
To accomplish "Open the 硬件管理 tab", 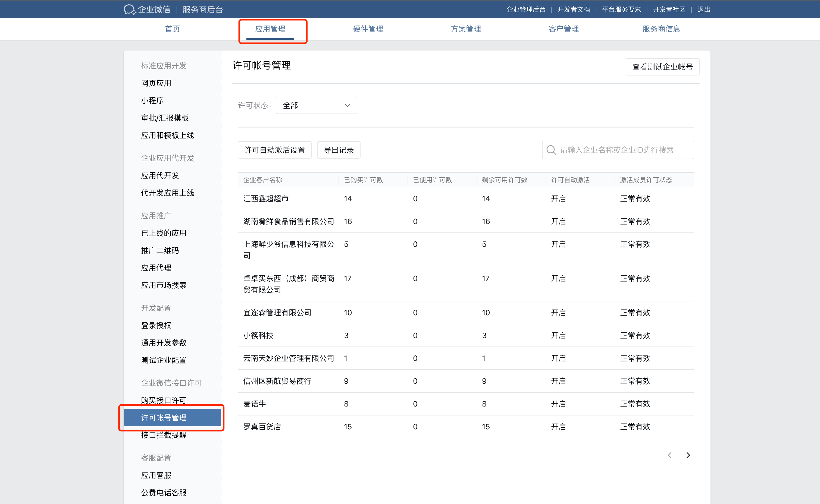I will pyautogui.click(x=368, y=29).
